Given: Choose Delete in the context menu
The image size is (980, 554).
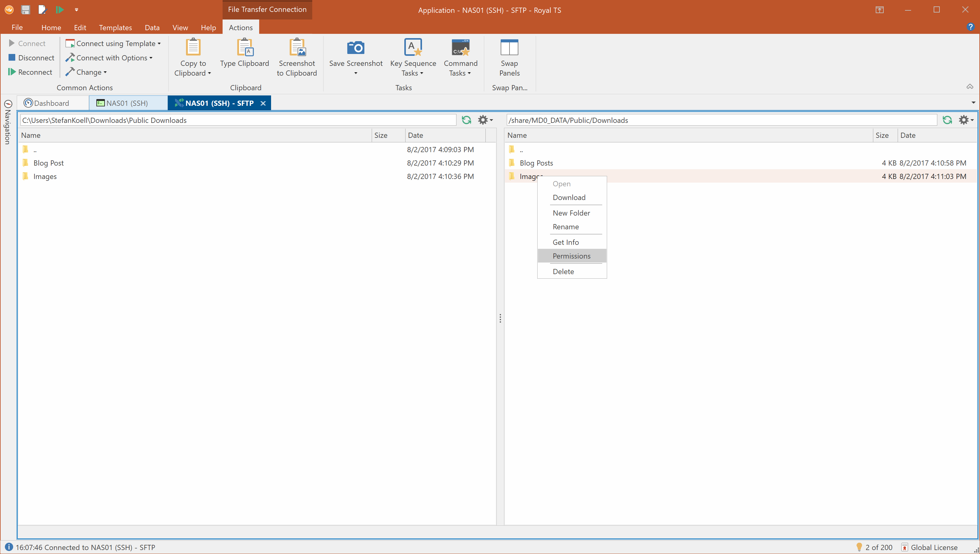Looking at the screenshot, I should coord(572,272).
